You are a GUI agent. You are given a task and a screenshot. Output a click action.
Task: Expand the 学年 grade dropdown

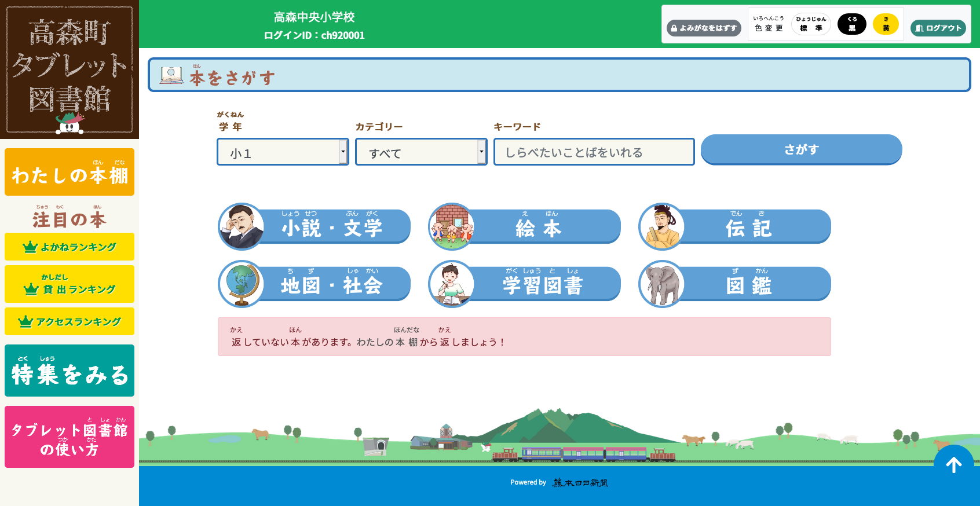[x=283, y=152]
